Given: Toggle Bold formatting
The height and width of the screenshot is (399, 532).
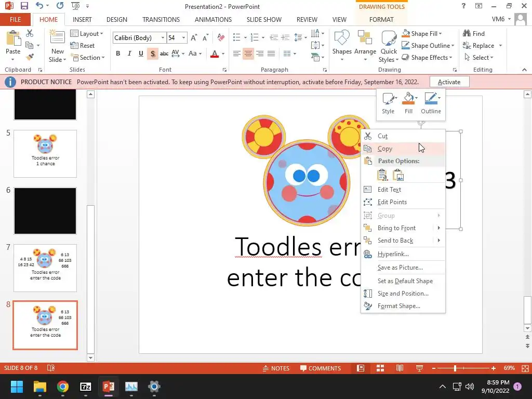Looking at the screenshot, I should point(118,54).
